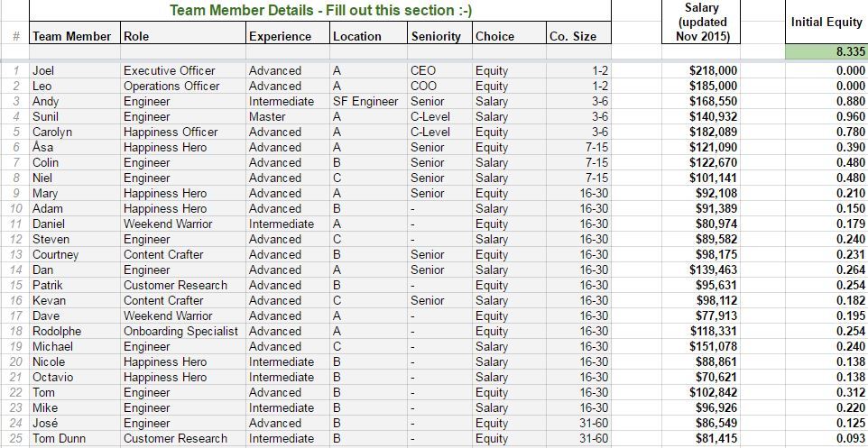Select Joel's salary cell $218,000
Screen dimensions: 868x448
click(x=701, y=70)
